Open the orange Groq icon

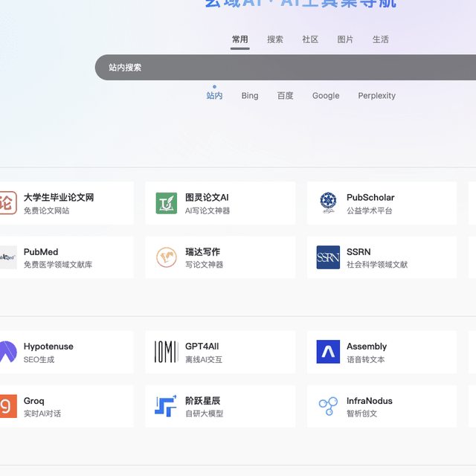tap(8, 407)
